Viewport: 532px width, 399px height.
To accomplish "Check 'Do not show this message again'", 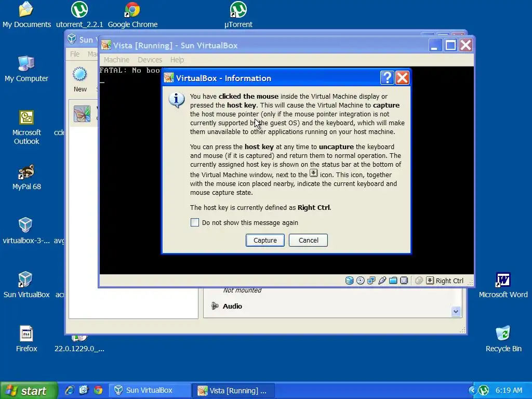I will 195,222.
